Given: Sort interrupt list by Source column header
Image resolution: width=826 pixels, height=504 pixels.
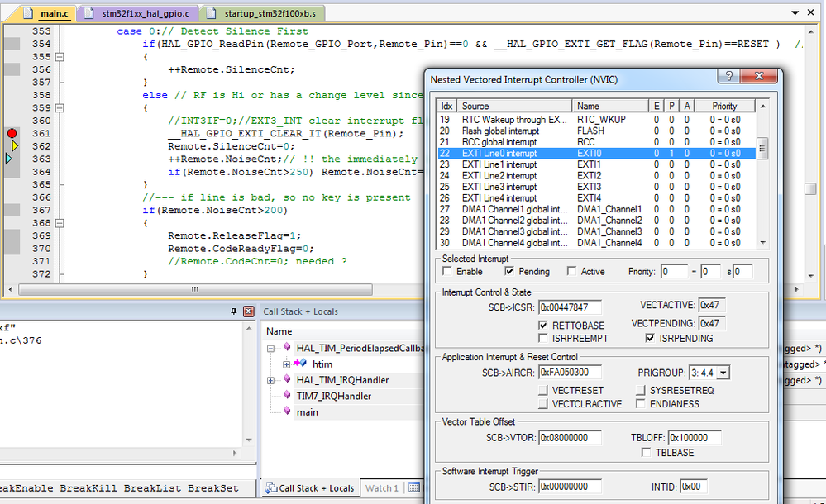Looking at the screenshot, I should pos(514,106).
